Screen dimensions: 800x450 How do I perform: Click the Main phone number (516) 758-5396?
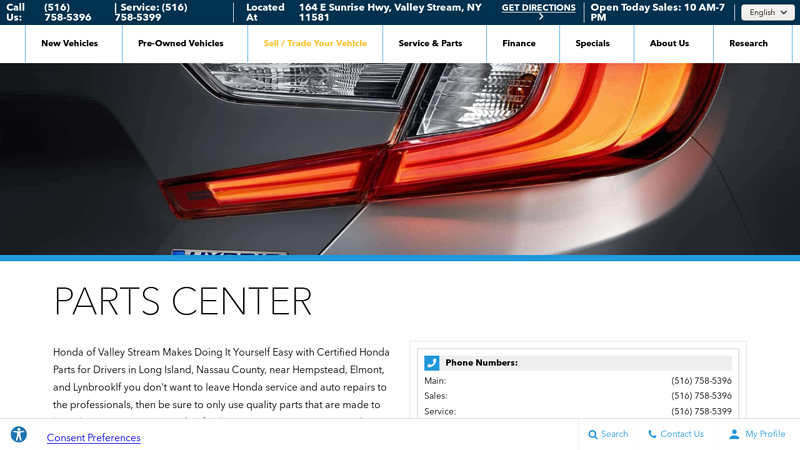pyautogui.click(x=701, y=381)
